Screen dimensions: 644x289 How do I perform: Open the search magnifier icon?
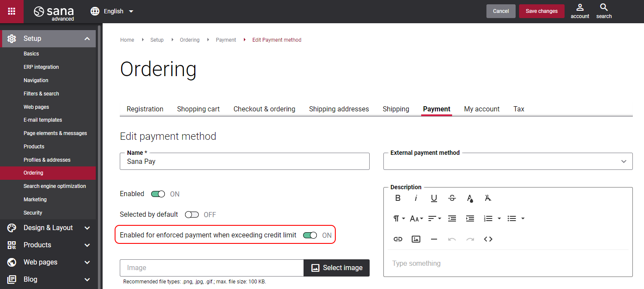tap(604, 11)
